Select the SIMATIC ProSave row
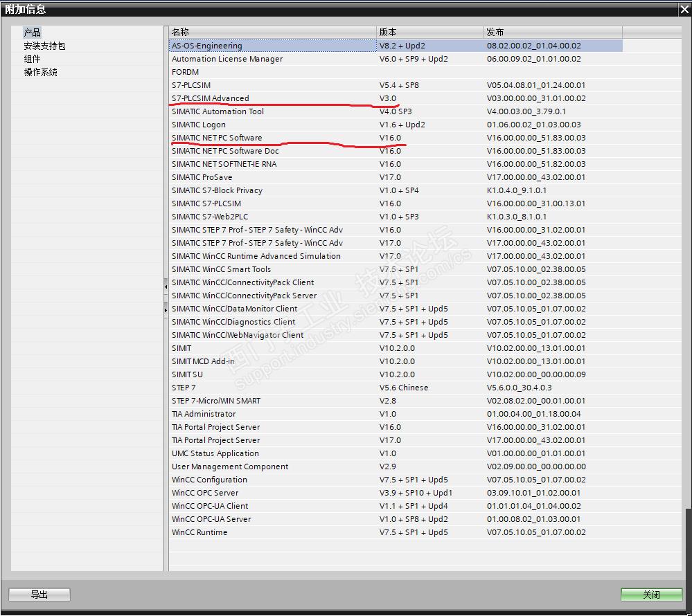Screen dimensions: 692x616 [x=396, y=177]
